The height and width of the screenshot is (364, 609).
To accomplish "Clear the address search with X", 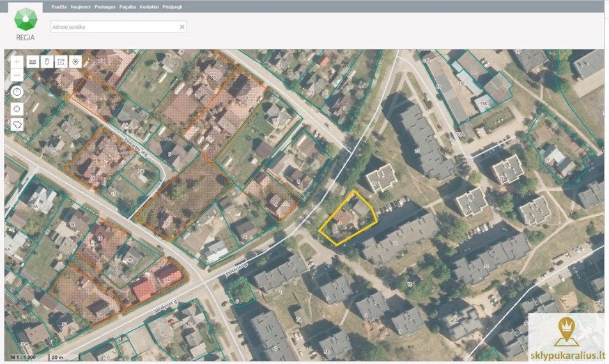I will [x=181, y=27].
